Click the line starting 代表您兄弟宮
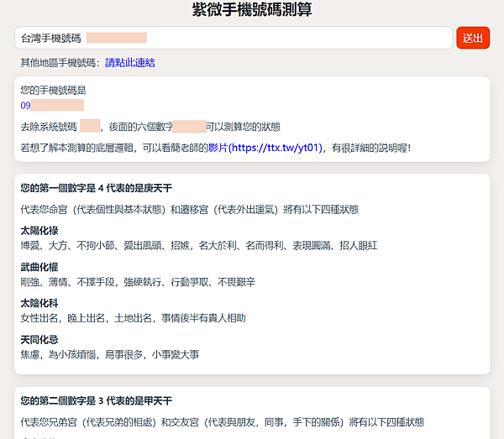This screenshot has height=439, width=504. click(x=222, y=422)
